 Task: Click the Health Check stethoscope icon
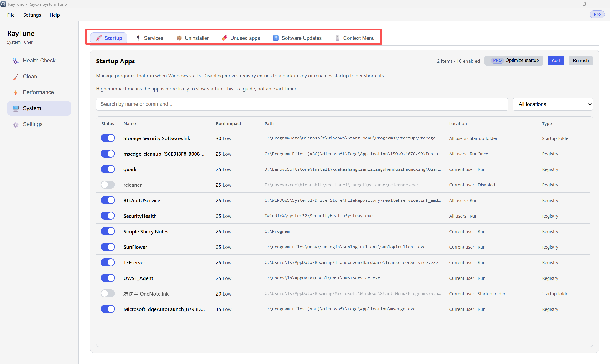[x=16, y=61]
